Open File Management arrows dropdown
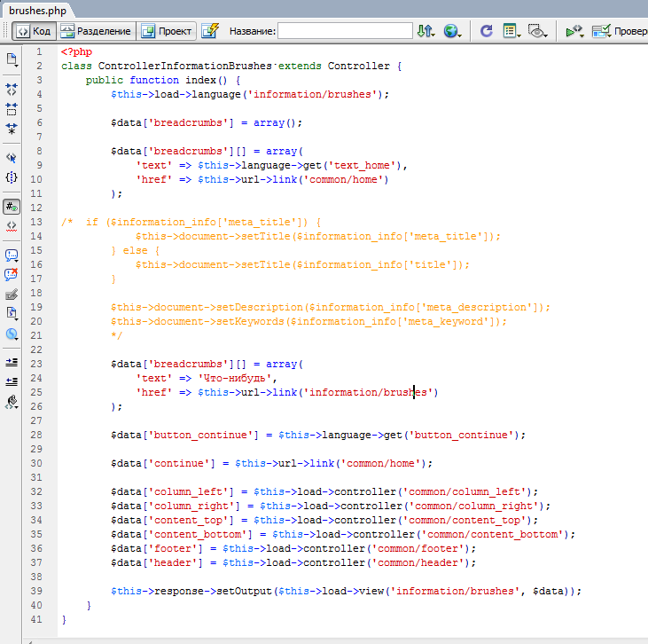This screenshot has height=644, width=648. pyautogui.click(x=425, y=31)
